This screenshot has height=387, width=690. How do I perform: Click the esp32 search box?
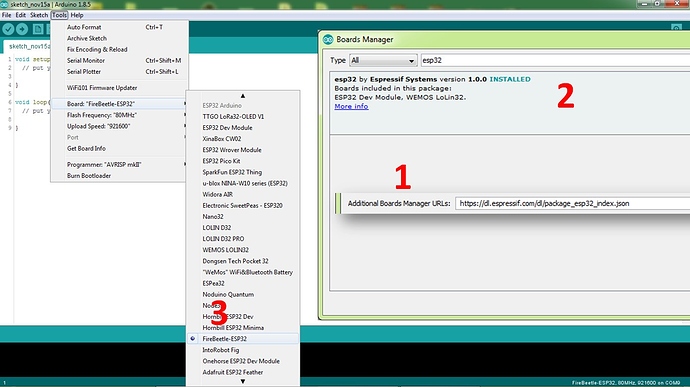(554, 60)
